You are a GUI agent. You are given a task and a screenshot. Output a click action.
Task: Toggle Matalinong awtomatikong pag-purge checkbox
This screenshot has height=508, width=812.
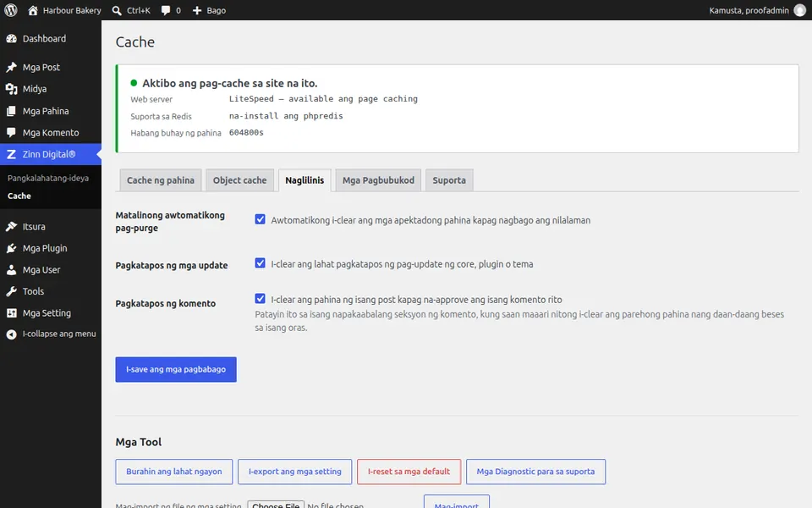(260, 219)
